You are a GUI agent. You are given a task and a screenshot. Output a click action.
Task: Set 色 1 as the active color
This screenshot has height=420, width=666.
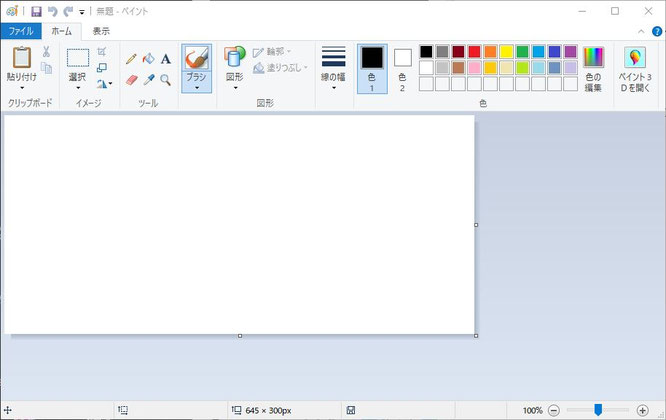click(372, 66)
